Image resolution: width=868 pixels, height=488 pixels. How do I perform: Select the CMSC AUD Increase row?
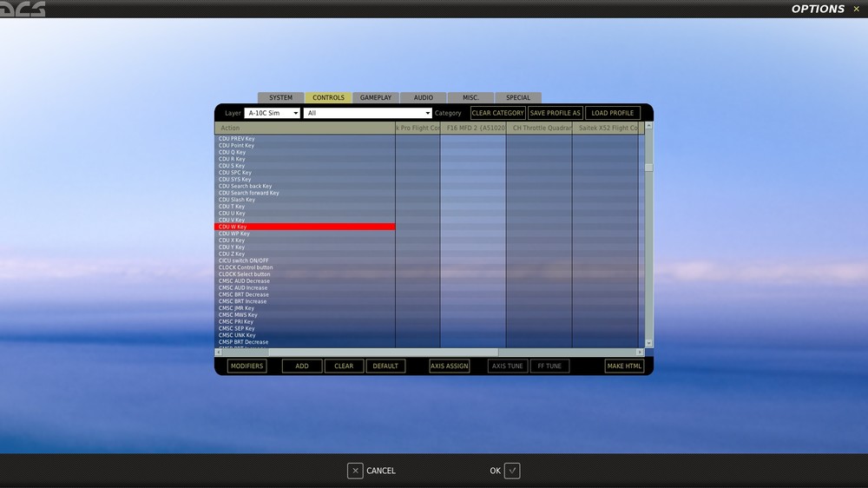(x=305, y=288)
